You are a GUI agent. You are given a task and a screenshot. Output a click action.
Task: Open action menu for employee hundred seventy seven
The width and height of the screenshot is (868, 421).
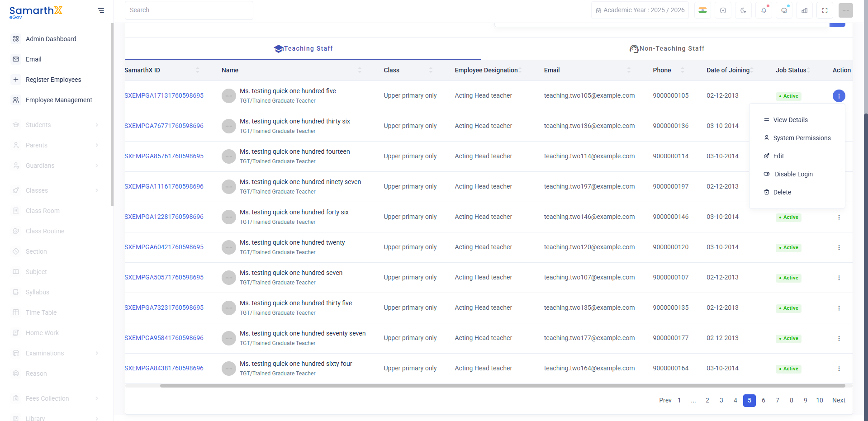click(x=839, y=338)
